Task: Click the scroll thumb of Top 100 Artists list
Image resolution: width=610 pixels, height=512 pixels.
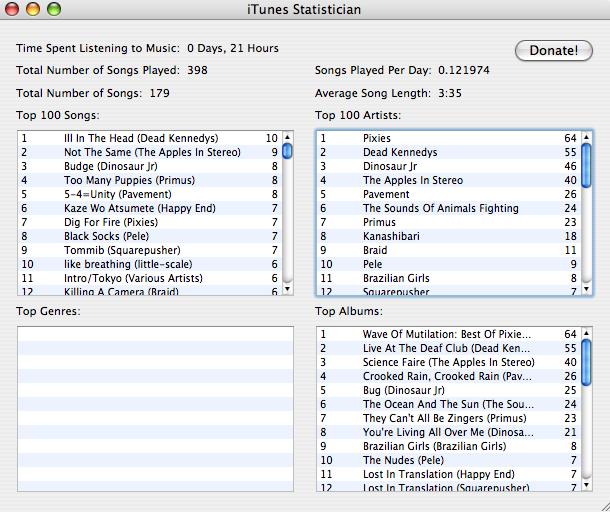Action: tap(586, 166)
